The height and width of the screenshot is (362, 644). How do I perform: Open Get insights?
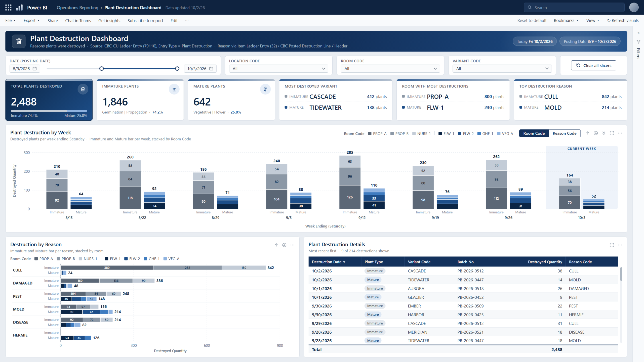pyautogui.click(x=109, y=21)
